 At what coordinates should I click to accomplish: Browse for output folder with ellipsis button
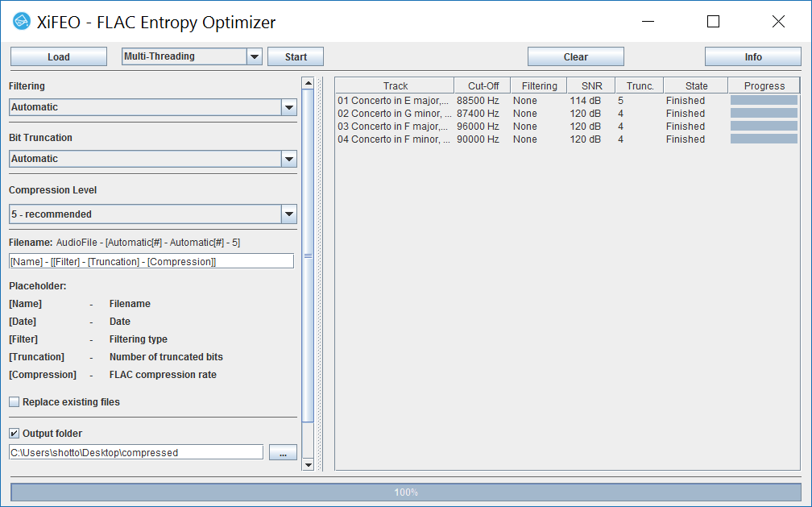pyautogui.click(x=283, y=452)
